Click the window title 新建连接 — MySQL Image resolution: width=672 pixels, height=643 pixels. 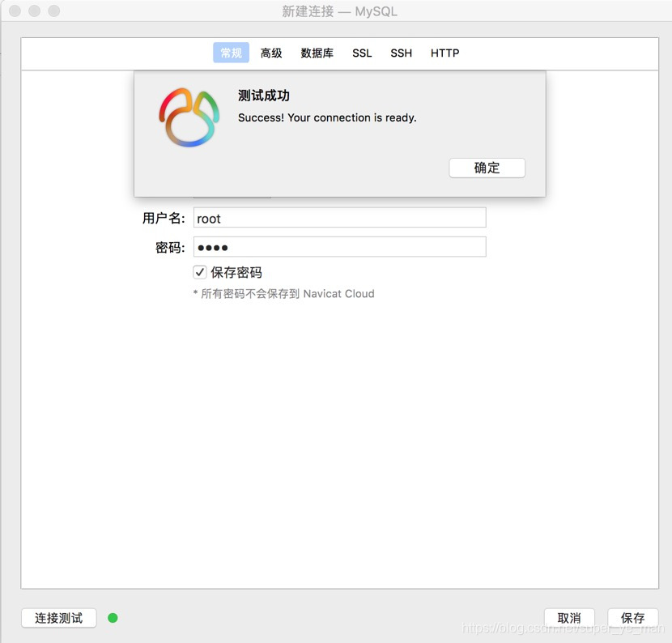pos(339,11)
